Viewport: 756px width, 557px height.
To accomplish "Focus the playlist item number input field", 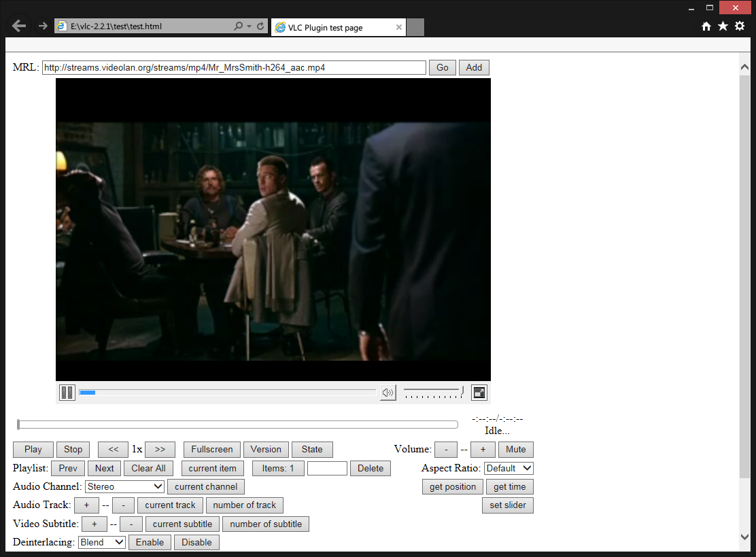I will click(327, 468).
